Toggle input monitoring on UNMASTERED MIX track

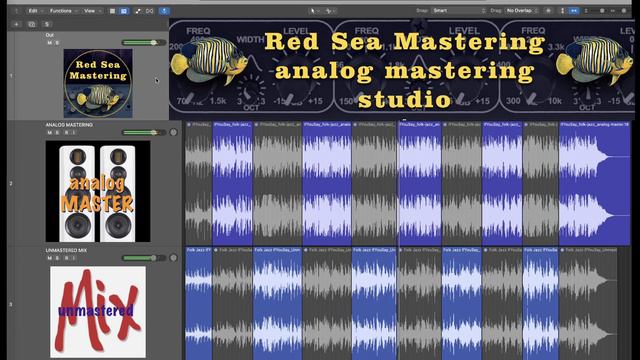pyautogui.click(x=74, y=258)
